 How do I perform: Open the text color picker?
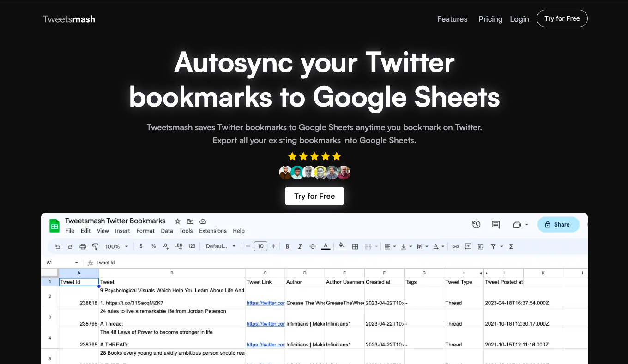pyautogui.click(x=326, y=246)
